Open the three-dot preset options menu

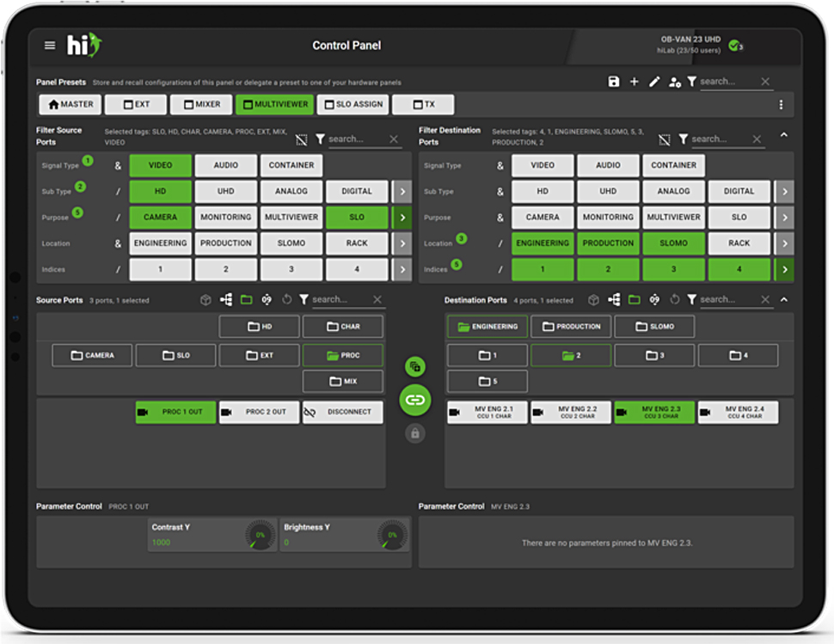(x=781, y=105)
